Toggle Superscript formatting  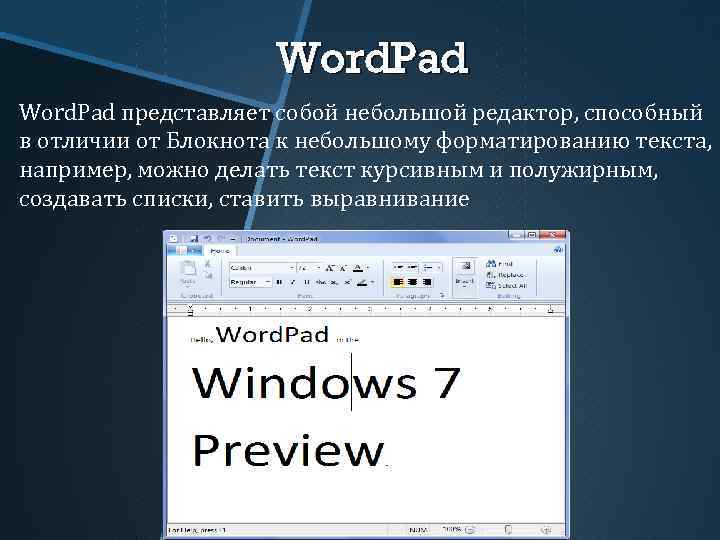pyautogui.click(x=348, y=282)
